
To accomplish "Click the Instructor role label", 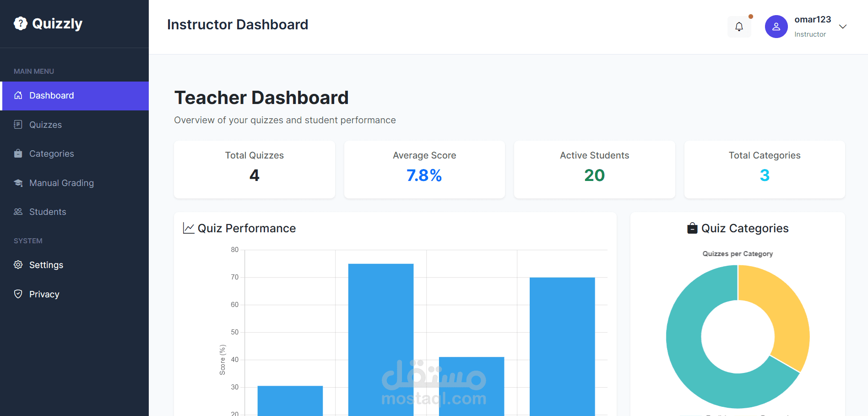I will [x=810, y=34].
